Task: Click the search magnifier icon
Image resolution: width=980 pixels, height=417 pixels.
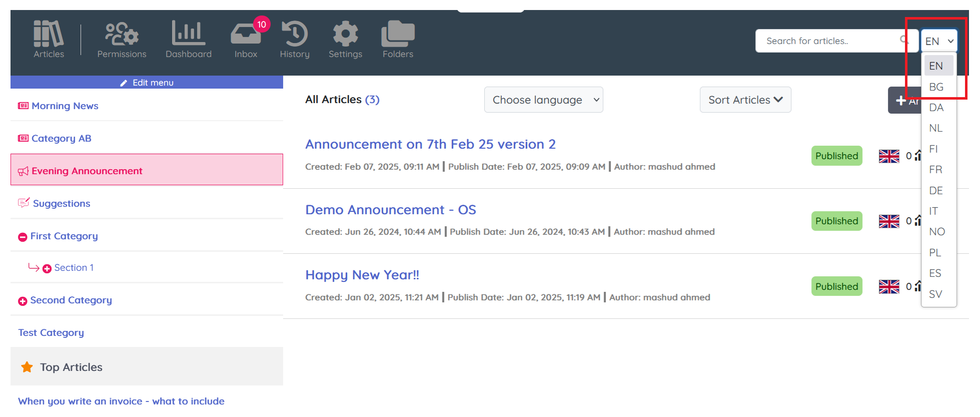Action: tap(904, 40)
